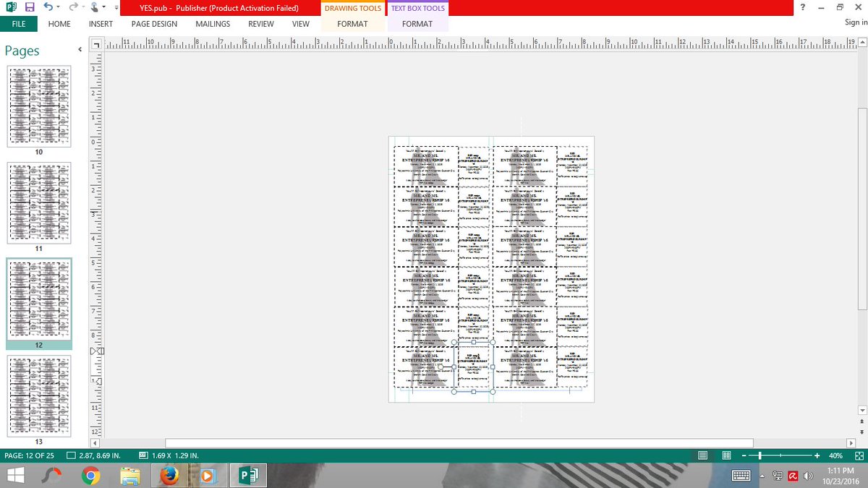Screen dimensions: 868x488
Task: Open the PAGE DESIGN tab
Action: pos(154,24)
